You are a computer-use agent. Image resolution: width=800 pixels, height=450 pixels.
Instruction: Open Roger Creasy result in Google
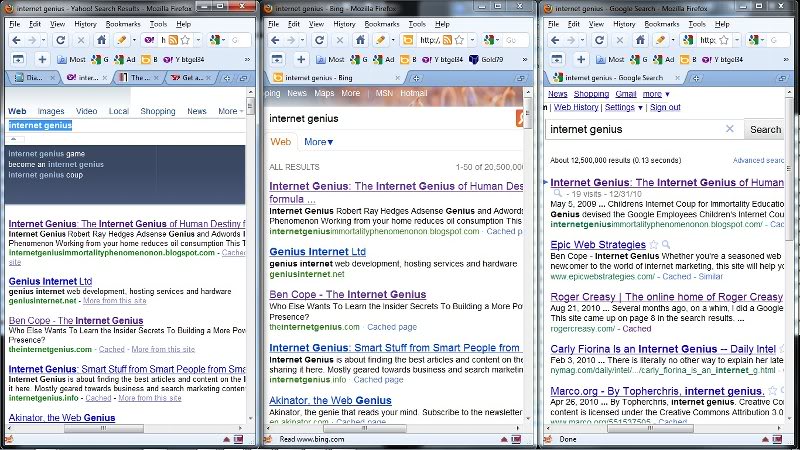[x=666, y=297]
